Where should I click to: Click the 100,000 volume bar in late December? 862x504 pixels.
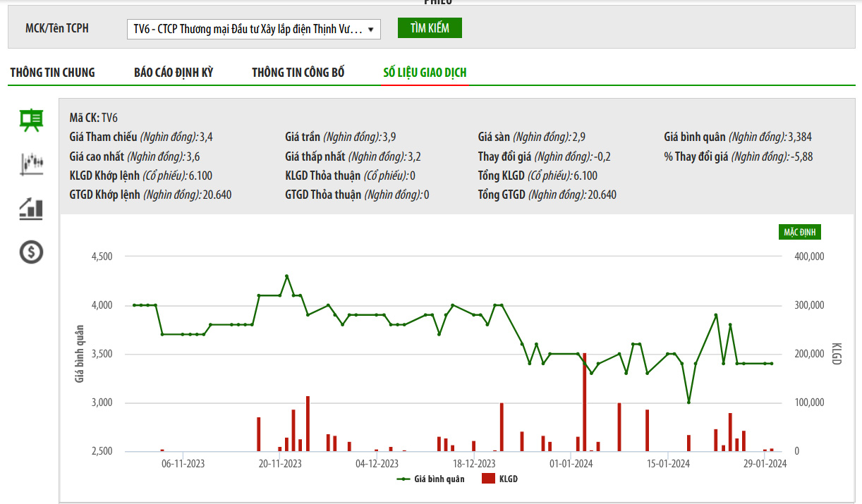coord(502,427)
